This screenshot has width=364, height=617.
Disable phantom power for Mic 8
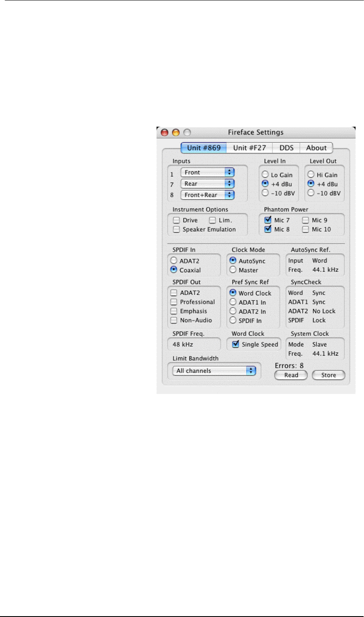268,229
